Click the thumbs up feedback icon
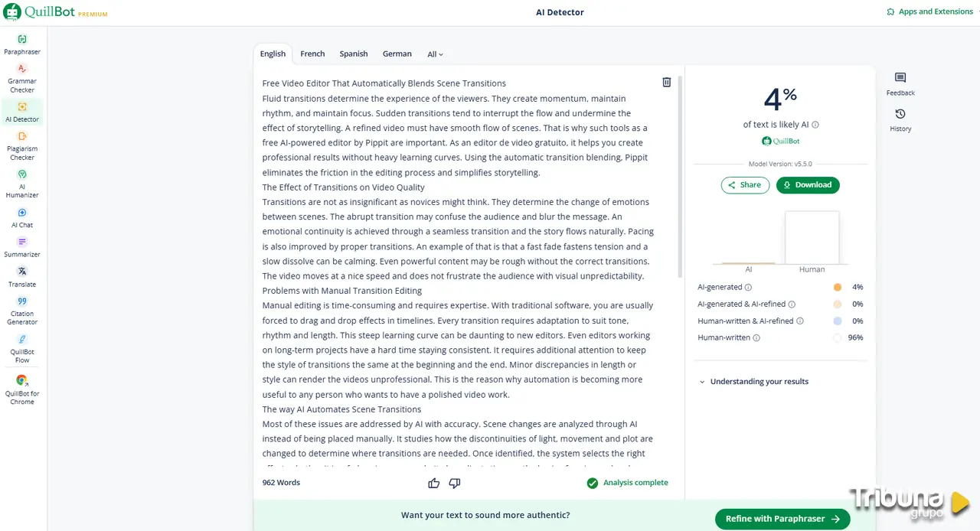This screenshot has width=980, height=531. tap(434, 483)
